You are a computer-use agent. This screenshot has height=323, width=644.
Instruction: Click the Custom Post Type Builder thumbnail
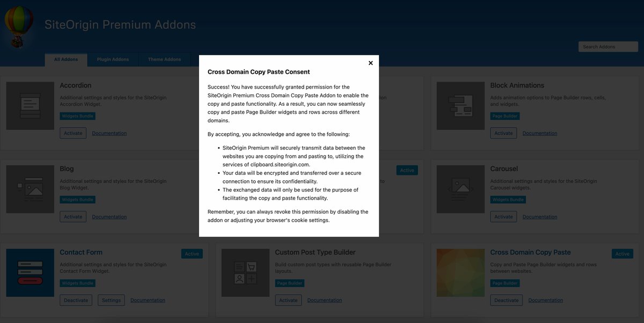pos(245,273)
